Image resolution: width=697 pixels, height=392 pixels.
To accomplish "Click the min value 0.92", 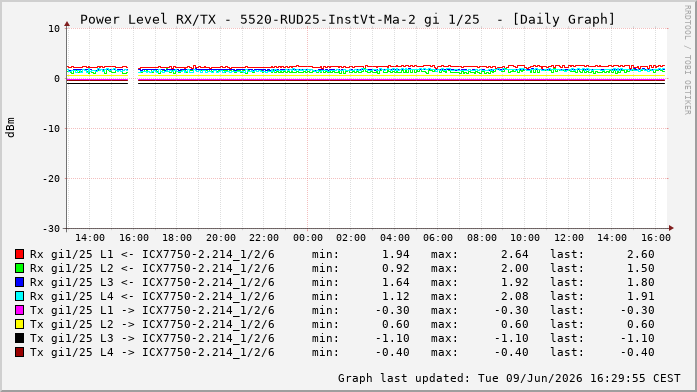I will pyautogui.click(x=396, y=268).
